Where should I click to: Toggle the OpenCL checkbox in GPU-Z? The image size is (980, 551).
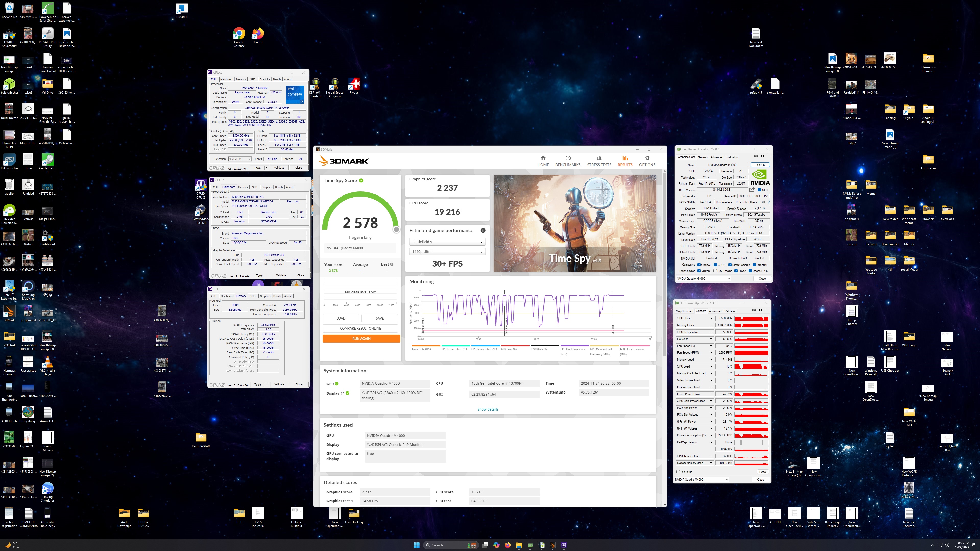point(699,265)
